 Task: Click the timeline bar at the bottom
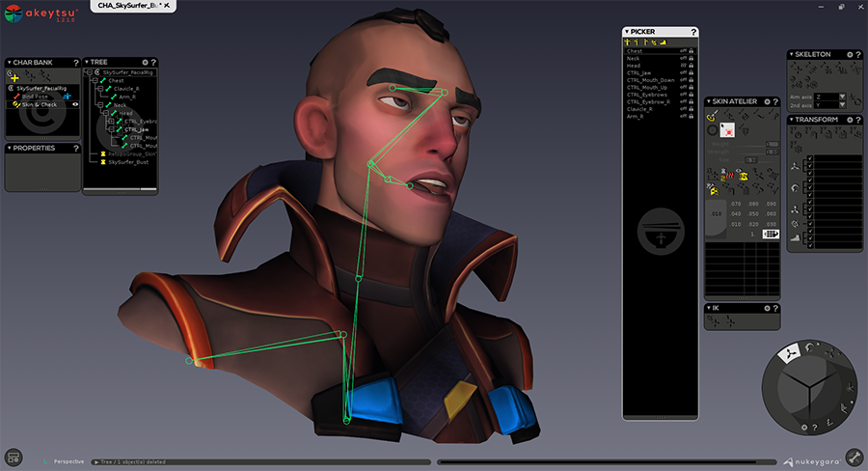tap(607, 461)
